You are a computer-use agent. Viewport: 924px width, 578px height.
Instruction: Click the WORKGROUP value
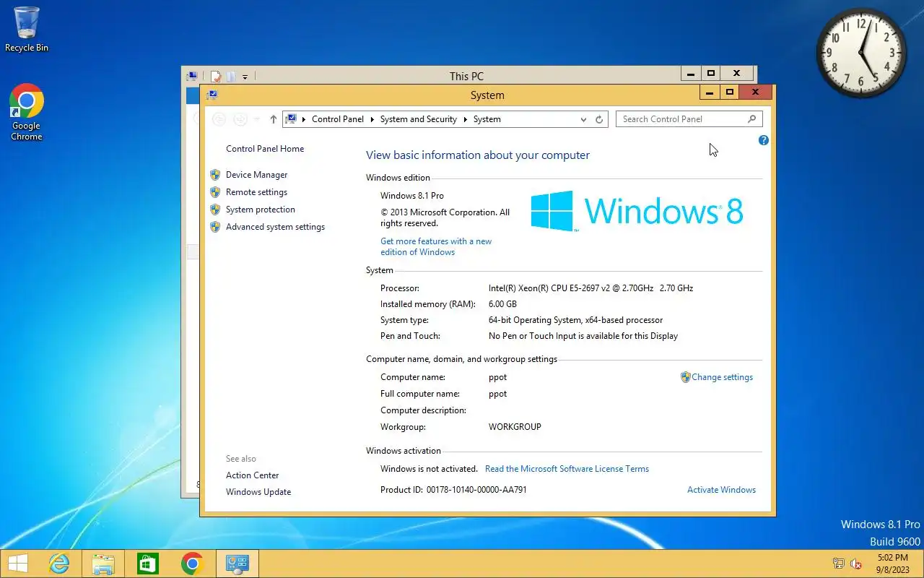click(x=515, y=427)
